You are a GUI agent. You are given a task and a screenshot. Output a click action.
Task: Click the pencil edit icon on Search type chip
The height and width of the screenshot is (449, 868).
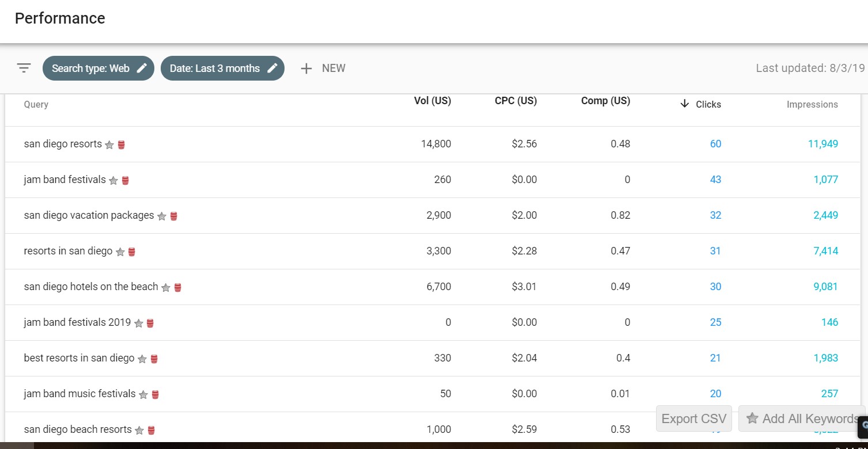[141, 68]
